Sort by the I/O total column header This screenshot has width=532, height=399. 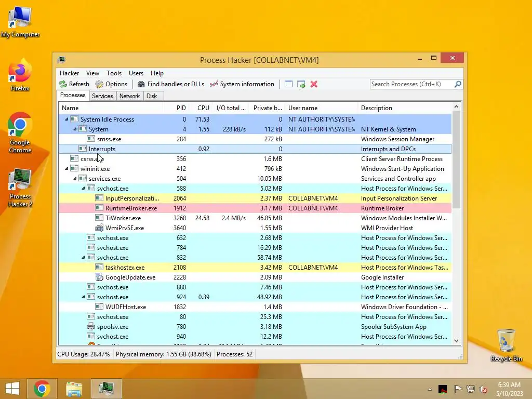(231, 108)
